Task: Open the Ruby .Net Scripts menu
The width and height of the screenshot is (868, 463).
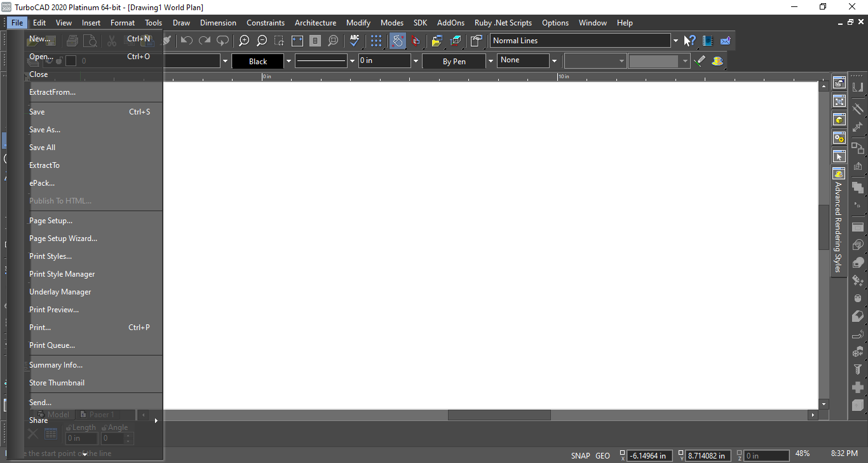Action: 503,23
